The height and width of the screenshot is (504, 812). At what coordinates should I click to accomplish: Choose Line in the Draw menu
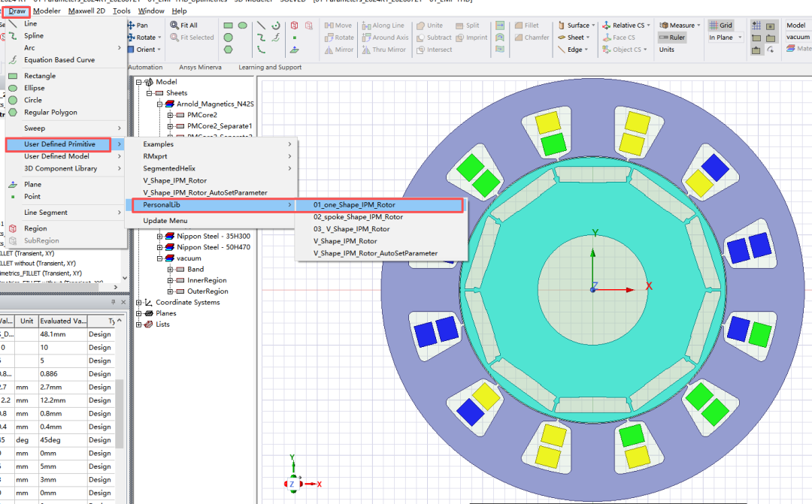[x=66, y=24]
